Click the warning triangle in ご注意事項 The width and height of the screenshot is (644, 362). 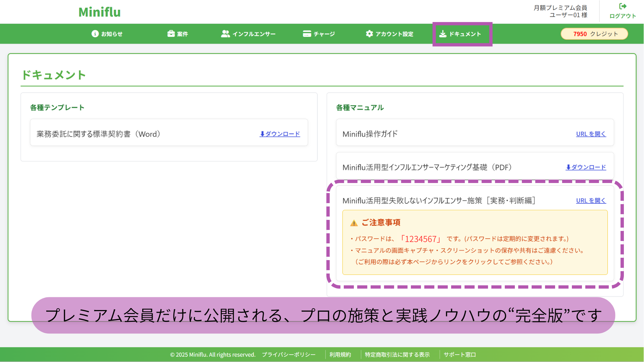[x=353, y=222]
